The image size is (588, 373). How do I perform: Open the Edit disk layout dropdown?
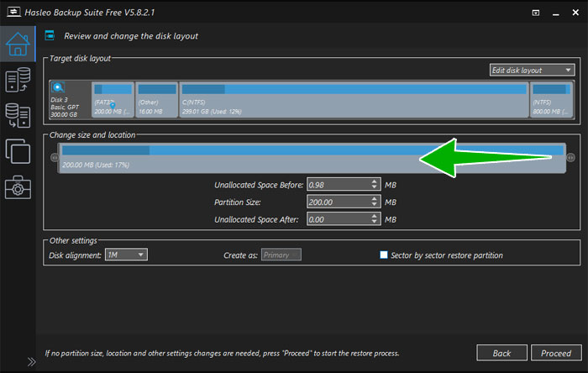pyautogui.click(x=532, y=70)
